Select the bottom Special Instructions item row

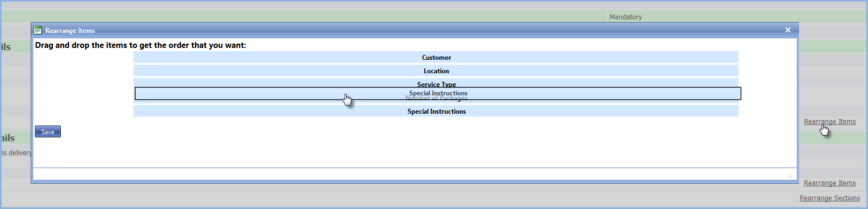[436, 111]
